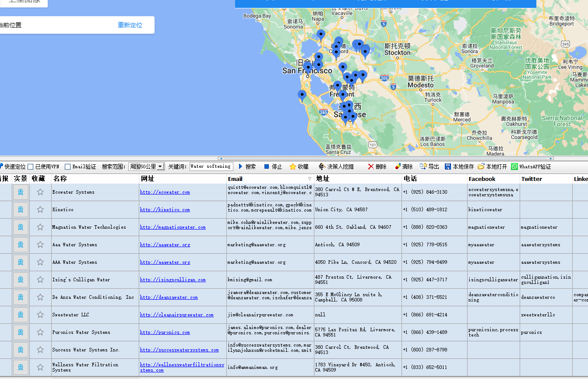The height and width of the screenshot is (379, 588).
Task: Click the 搜索 (search) play icon
Action: (241, 166)
